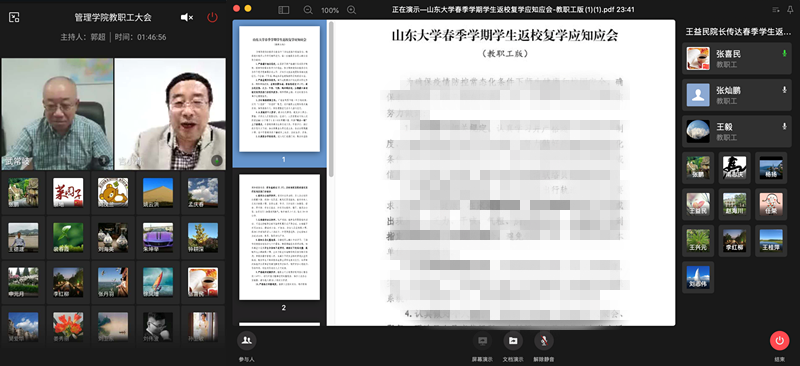The width and height of the screenshot is (800, 366).
Task: Select page 2 thumbnail in sidebar
Action: coord(280,237)
